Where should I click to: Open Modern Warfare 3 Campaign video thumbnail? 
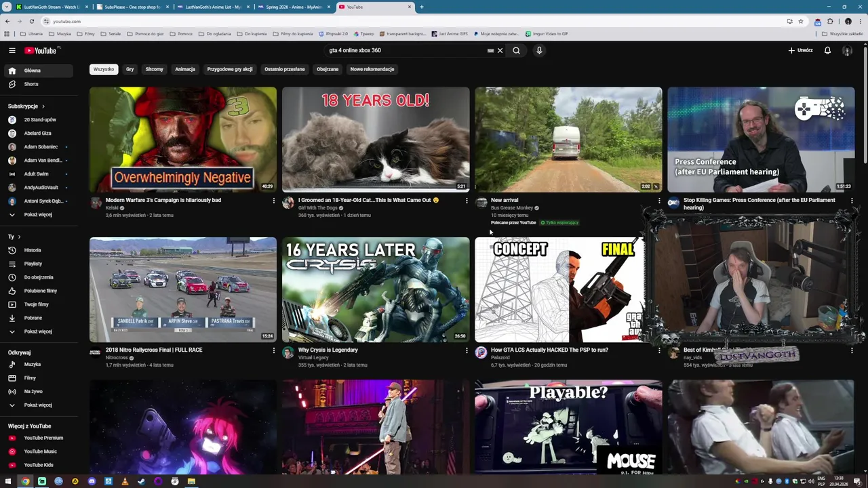[x=183, y=140]
